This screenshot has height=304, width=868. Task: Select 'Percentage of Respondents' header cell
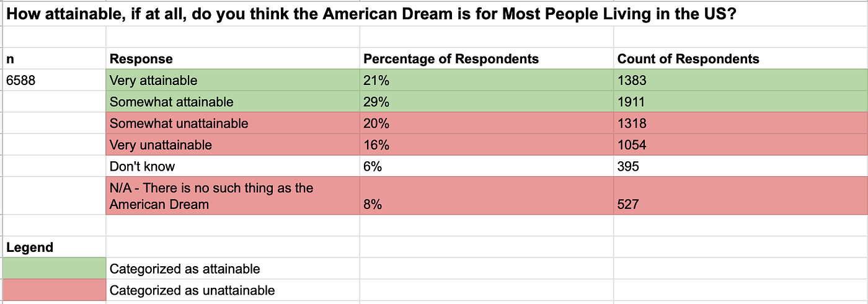(487, 59)
